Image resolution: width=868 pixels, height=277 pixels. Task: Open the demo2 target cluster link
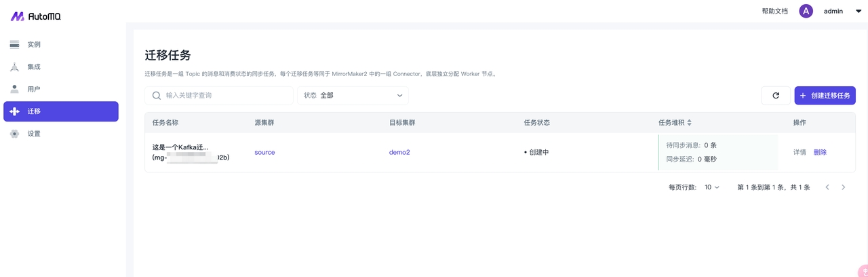pyautogui.click(x=399, y=152)
